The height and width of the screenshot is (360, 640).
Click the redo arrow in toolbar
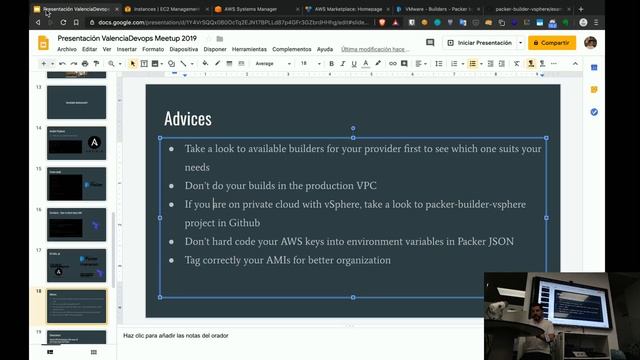[x=73, y=64]
